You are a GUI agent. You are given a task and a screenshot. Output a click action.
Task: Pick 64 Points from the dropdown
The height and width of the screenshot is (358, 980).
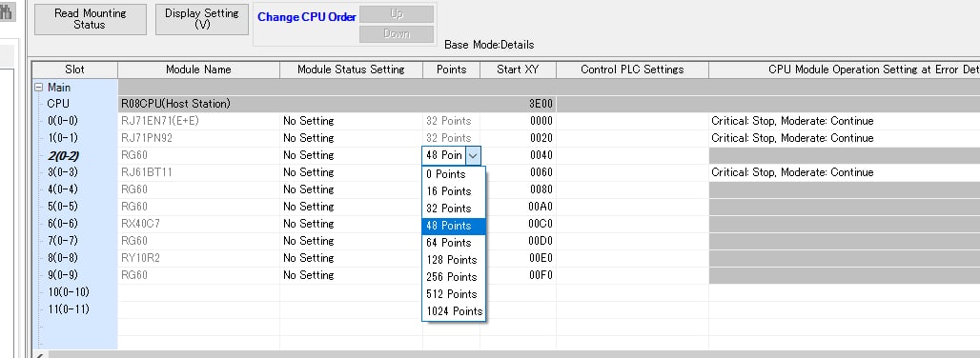pyautogui.click(x=454, y=243)
